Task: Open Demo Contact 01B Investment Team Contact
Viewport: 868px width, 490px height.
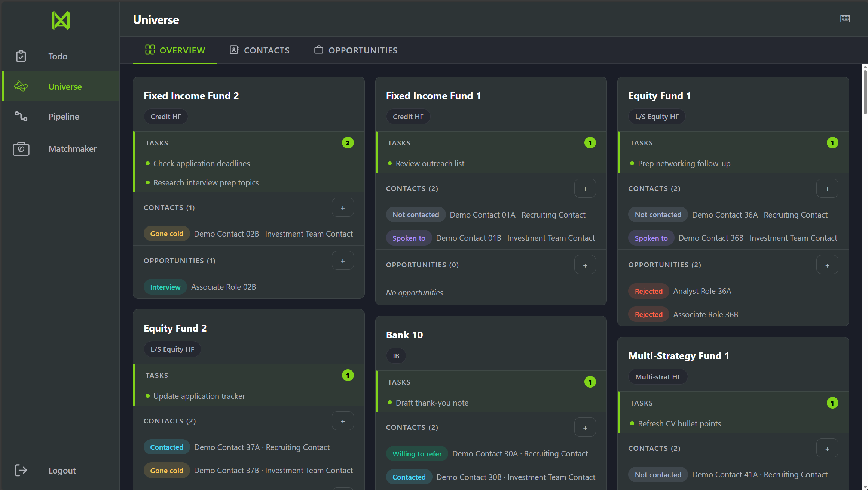Action: click(x=515, y=238)
